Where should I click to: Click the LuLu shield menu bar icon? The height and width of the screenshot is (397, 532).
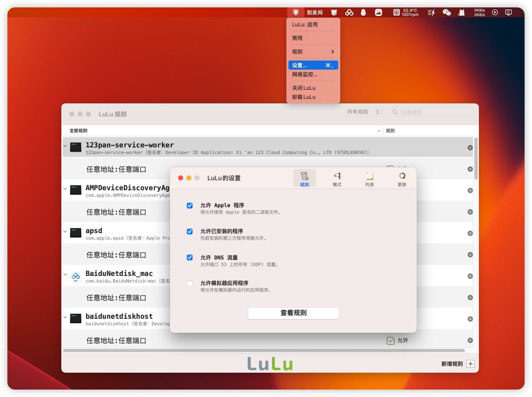tap(295, 12)
